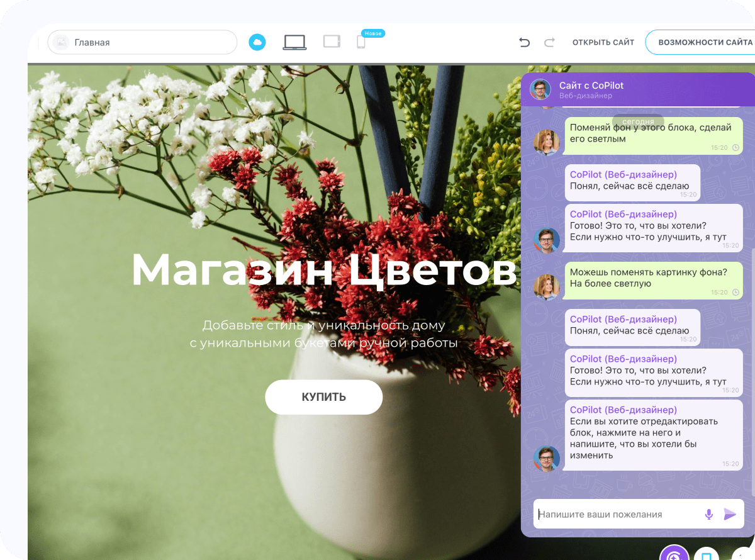The height and width of the screenshot is (560, 755).
Task: Click the сегодня date label
Action: (x=638, y=121)
